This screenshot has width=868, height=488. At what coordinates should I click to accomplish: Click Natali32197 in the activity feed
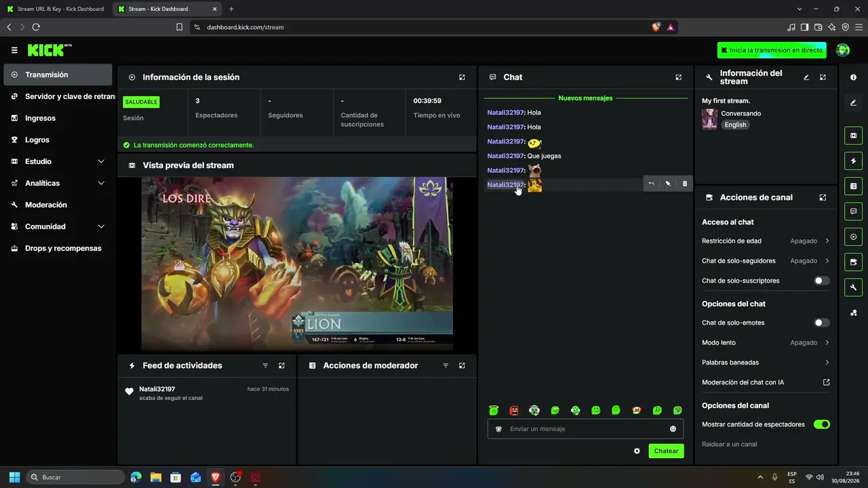(x=157, y=389)
